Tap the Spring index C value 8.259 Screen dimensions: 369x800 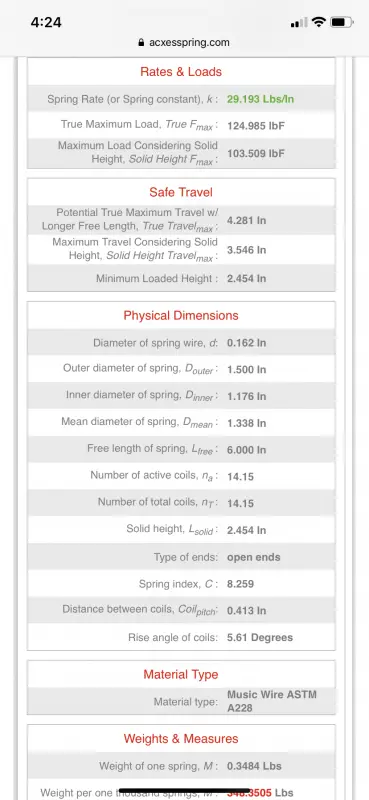point(240,584)
